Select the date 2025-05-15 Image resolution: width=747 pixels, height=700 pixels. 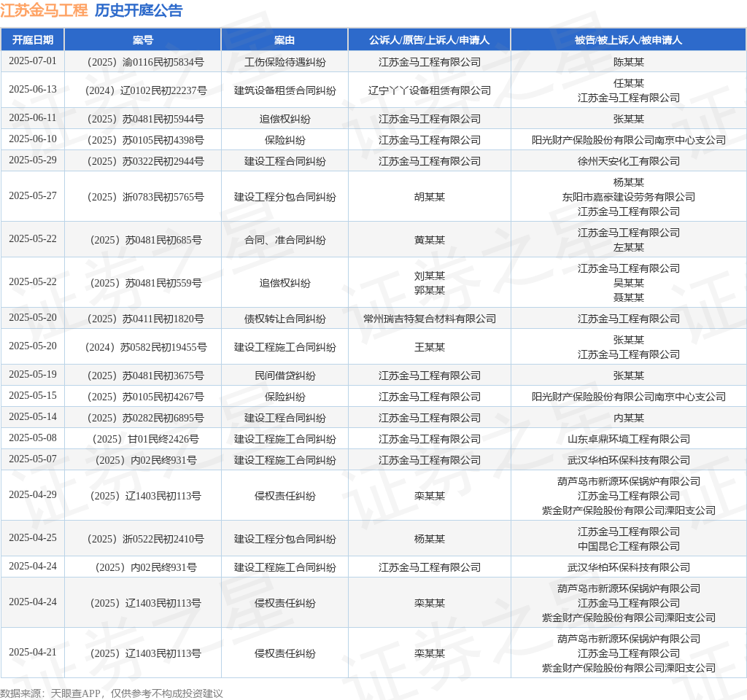[32, 396]
